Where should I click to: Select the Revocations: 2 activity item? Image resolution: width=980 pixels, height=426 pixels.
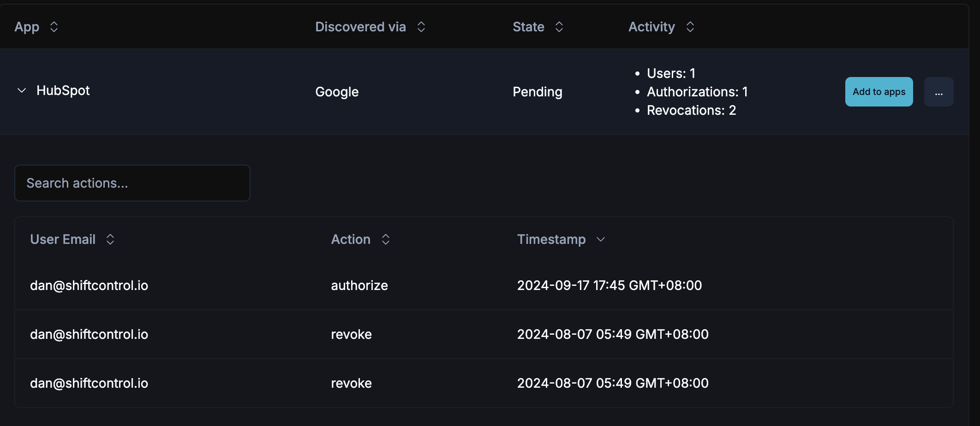691,110
